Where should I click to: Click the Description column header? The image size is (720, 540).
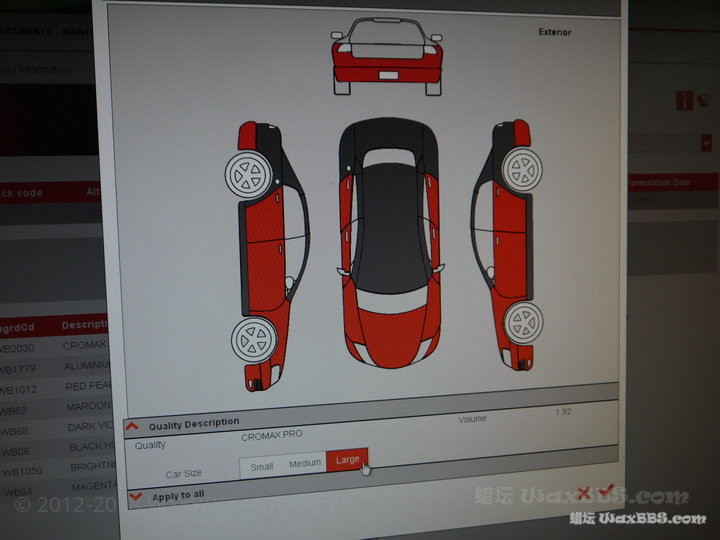tap(84, 325)
